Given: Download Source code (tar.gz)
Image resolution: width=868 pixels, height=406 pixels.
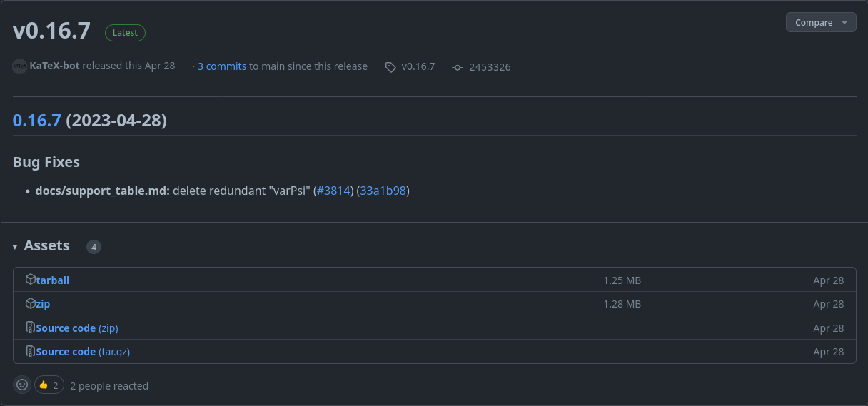Looking at the screenshot, I should coord(83,352).
